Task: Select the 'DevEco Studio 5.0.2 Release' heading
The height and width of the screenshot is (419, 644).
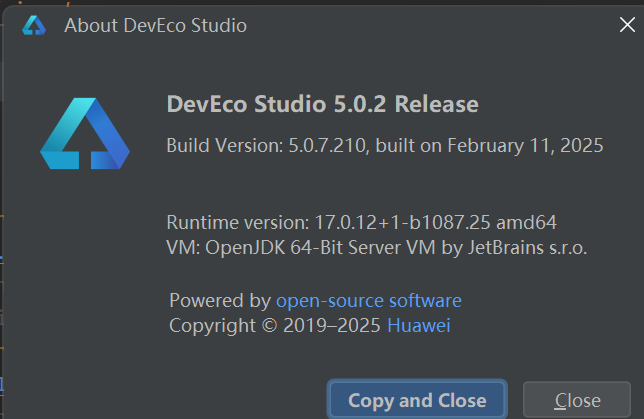Action: [322, 104]
